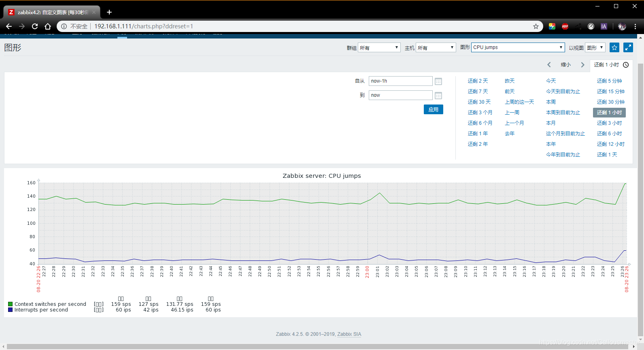
Task: Open the Chrome three-dot menu
Action: pos(635,26)
